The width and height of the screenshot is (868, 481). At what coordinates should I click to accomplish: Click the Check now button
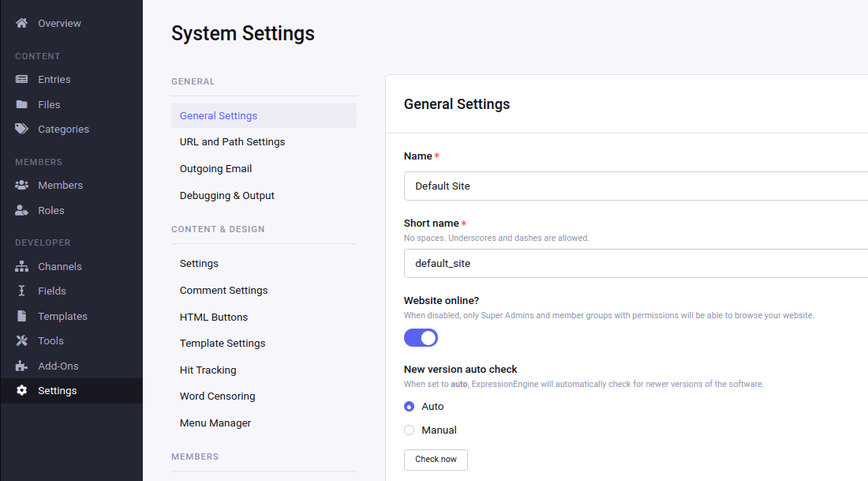point(436,460)
